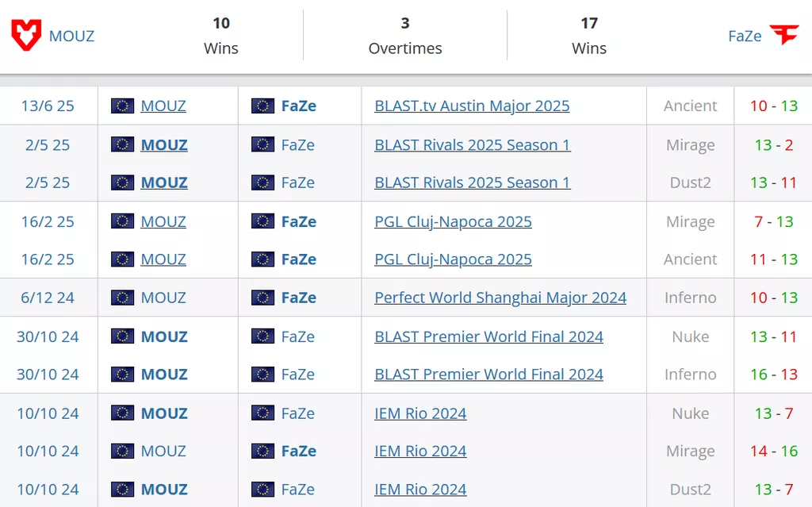
Task: Click the FaZe flag in the BLAST Rivals Dust2 row
Action: click(262, 183)
